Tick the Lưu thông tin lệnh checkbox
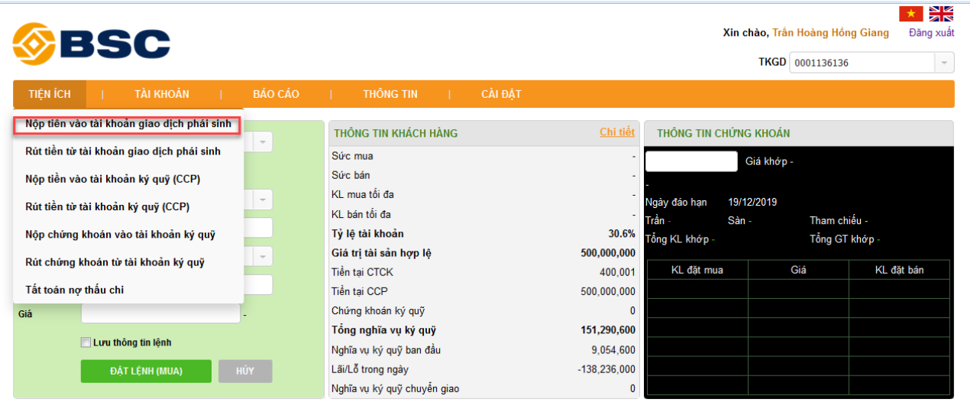The height and width of the screenshot is (409, 980). (86, 342)
